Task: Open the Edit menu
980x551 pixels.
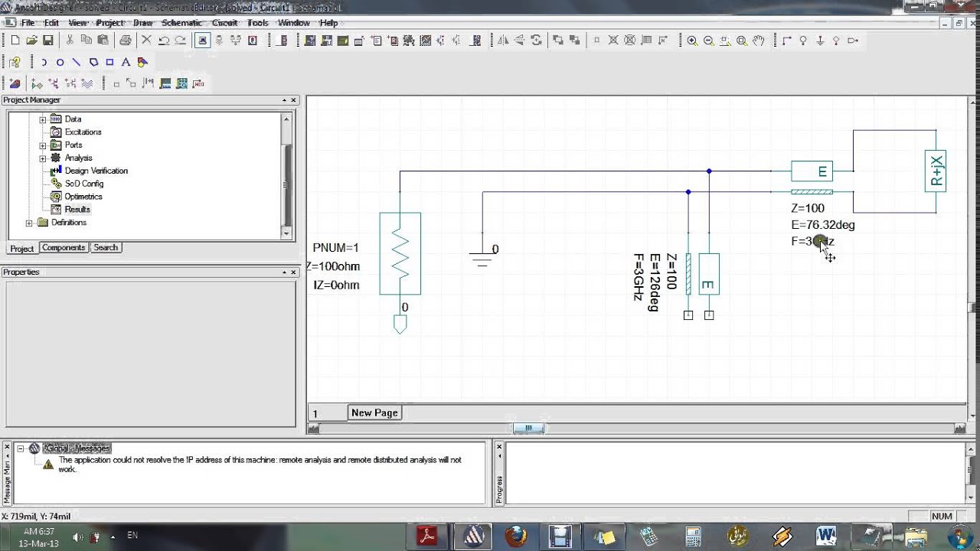Action: (x=51, y=23)
